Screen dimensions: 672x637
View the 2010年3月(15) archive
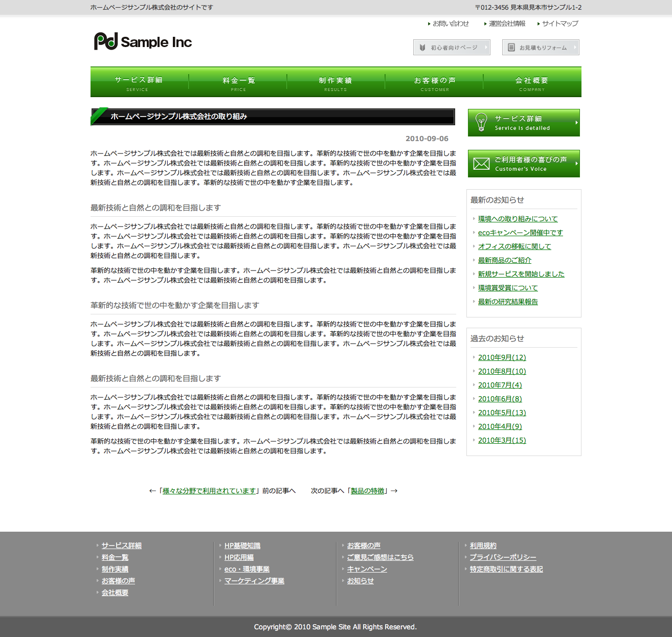[502, 440]
